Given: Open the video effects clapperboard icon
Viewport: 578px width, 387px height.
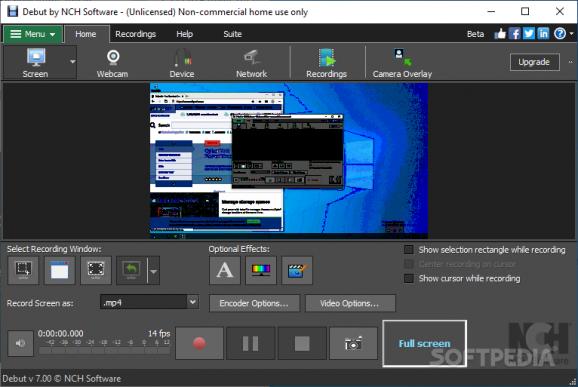Looking at the screenshot, I should click(297, 271).
